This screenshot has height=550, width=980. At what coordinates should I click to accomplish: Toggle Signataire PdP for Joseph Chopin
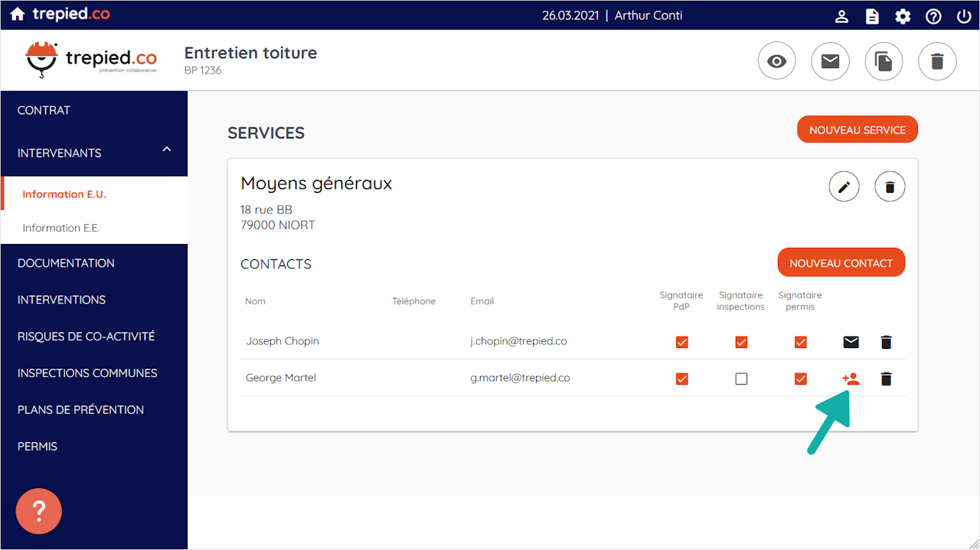pyautogui.click(x=682, y=342)
